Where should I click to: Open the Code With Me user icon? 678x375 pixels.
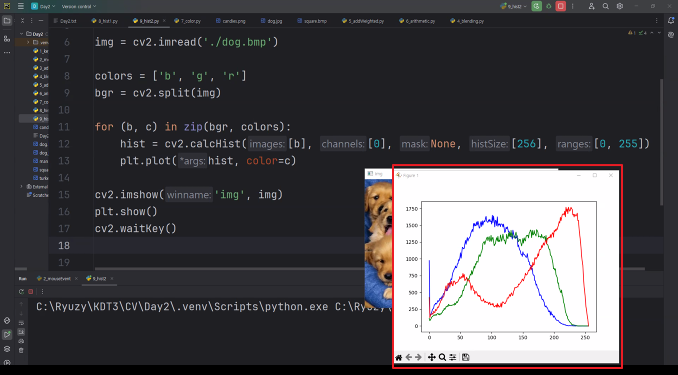click(x=592, y=6)
